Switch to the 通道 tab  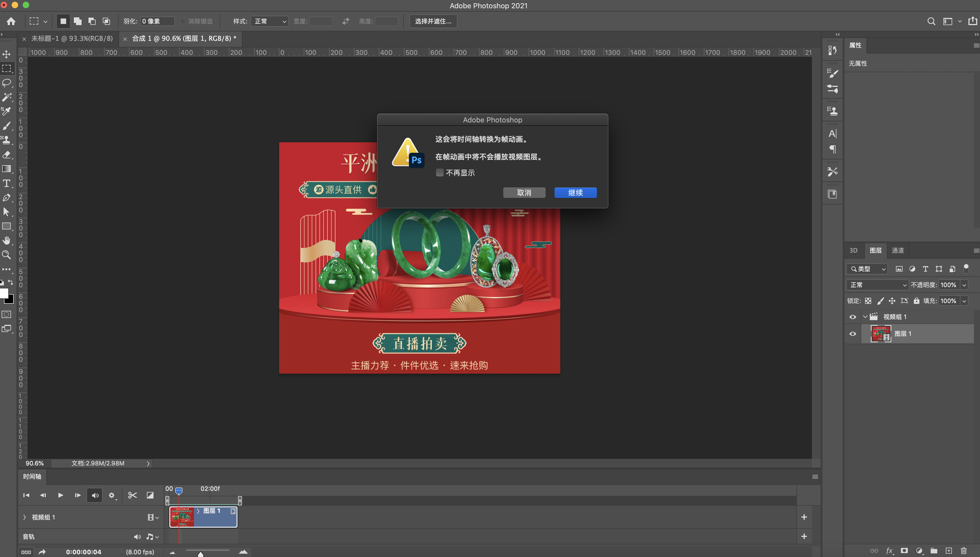(897, 250)
